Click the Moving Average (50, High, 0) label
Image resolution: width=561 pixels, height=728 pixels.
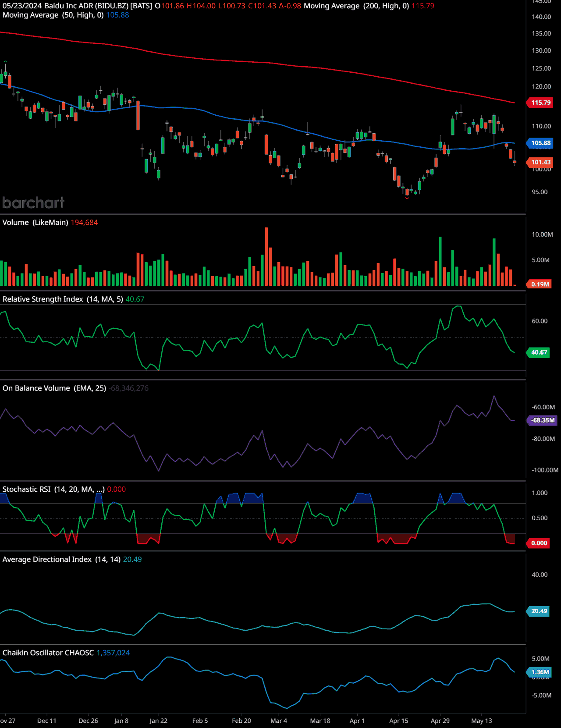pyautogui.click(x=53, y=15)
